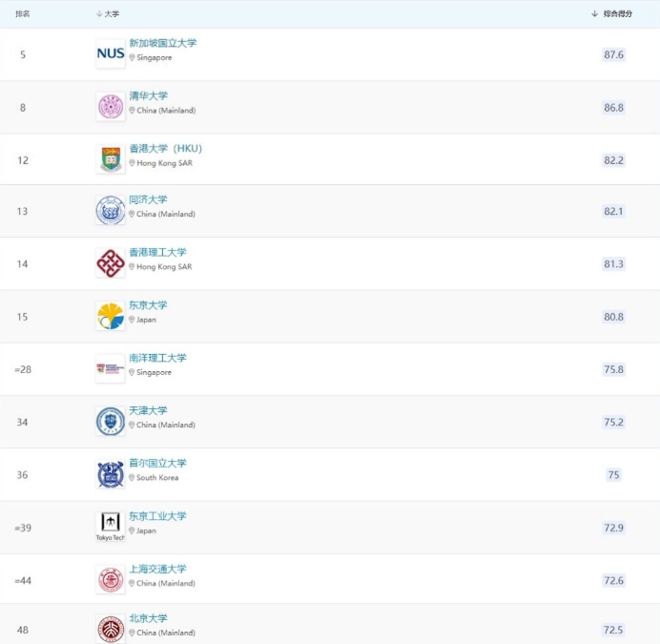Open the 天津大学 link

coord(148,410)
